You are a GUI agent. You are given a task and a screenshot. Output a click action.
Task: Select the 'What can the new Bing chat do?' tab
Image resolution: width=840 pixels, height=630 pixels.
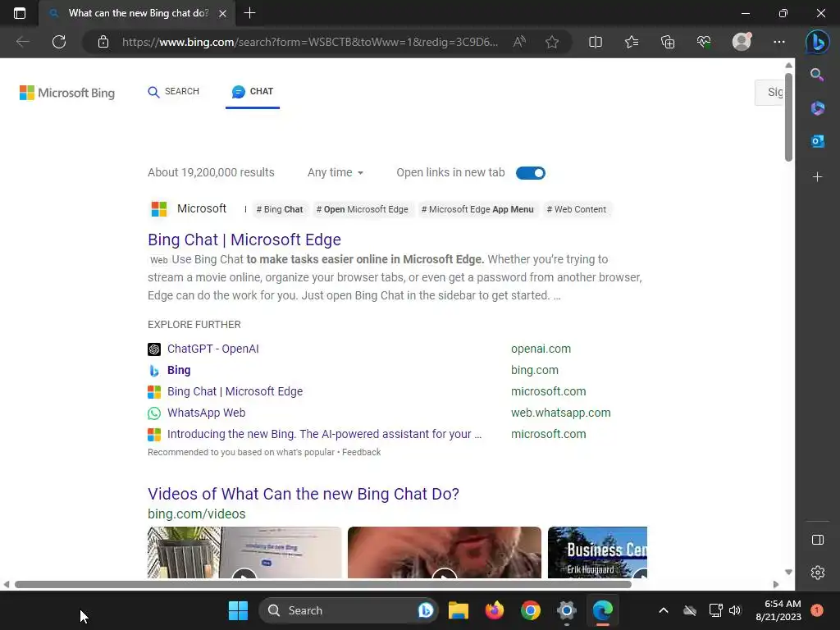[x=139, y=13]
